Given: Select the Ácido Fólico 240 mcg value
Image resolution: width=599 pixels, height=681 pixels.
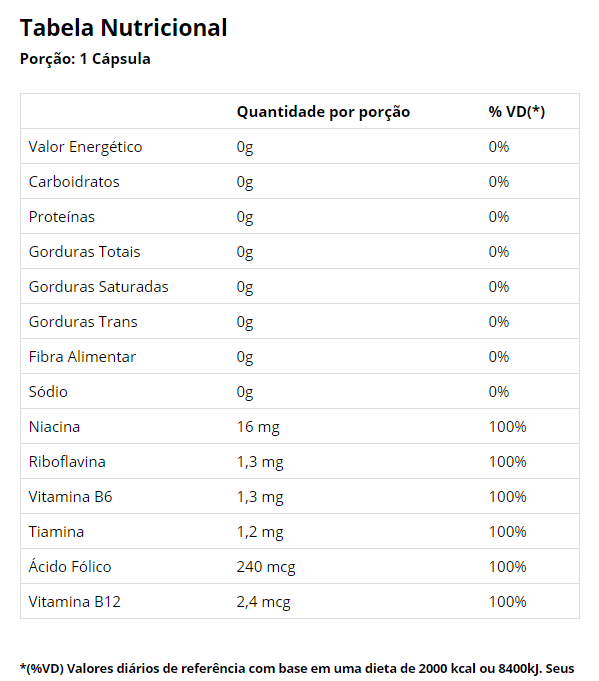Looking at the screenshot, I should coord(266,567).
